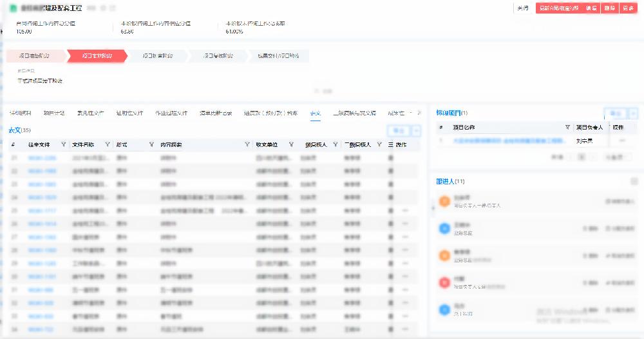The height and width of the screenshot is (339, 644).
Task: Open more actions for table row 26
Action: point(405,224)
